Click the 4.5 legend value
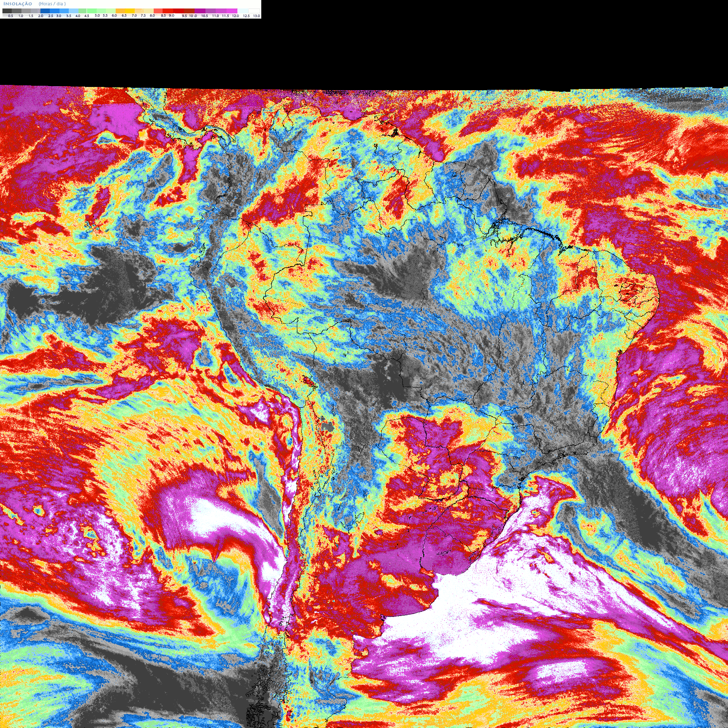This screenshot has width=728, height=728. pos(87,16)
